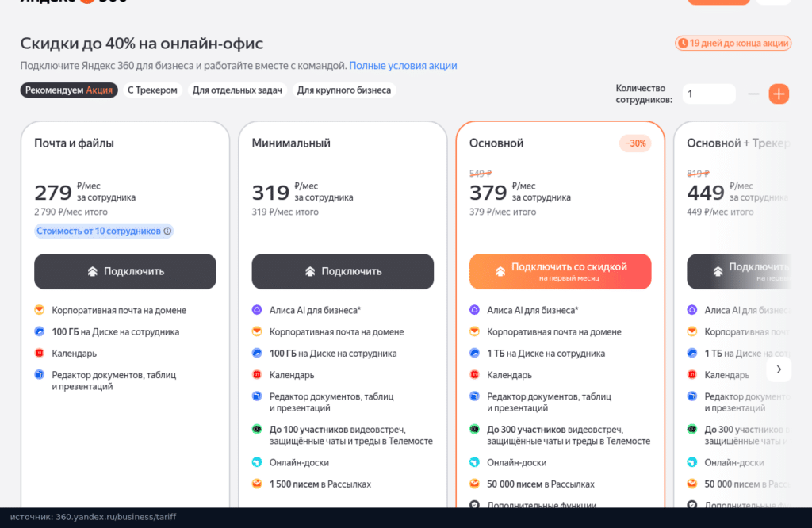This screenshot has height=528, width=812.
Task: Click Calendar icon in 'Основной + Трекер' card
Action: tap(691, 374)
